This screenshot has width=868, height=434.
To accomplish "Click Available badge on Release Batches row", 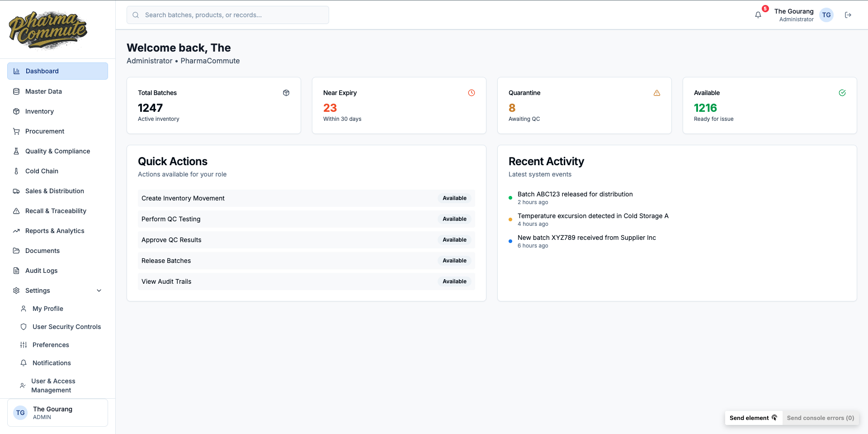I will (x=454, y=261).
